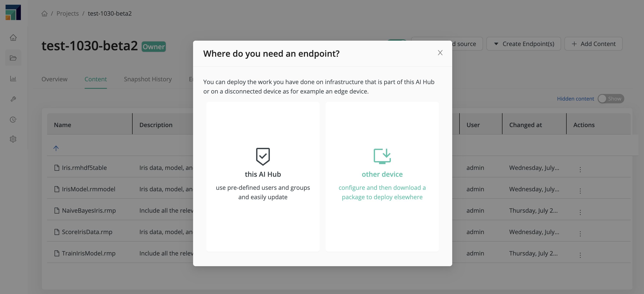
Task: Click configure and download package link
Action: click(x=382, y=192)
